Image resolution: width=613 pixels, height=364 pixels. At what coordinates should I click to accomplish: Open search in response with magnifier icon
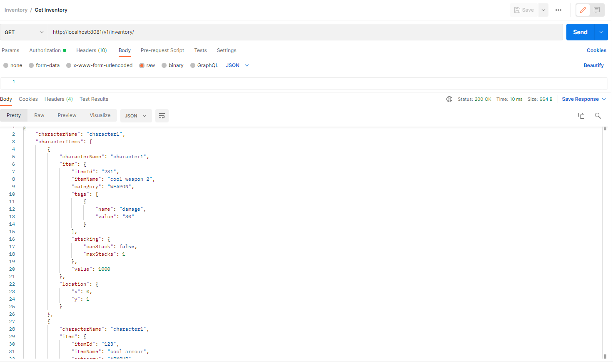pyautogui.click(x=598, y=116)
